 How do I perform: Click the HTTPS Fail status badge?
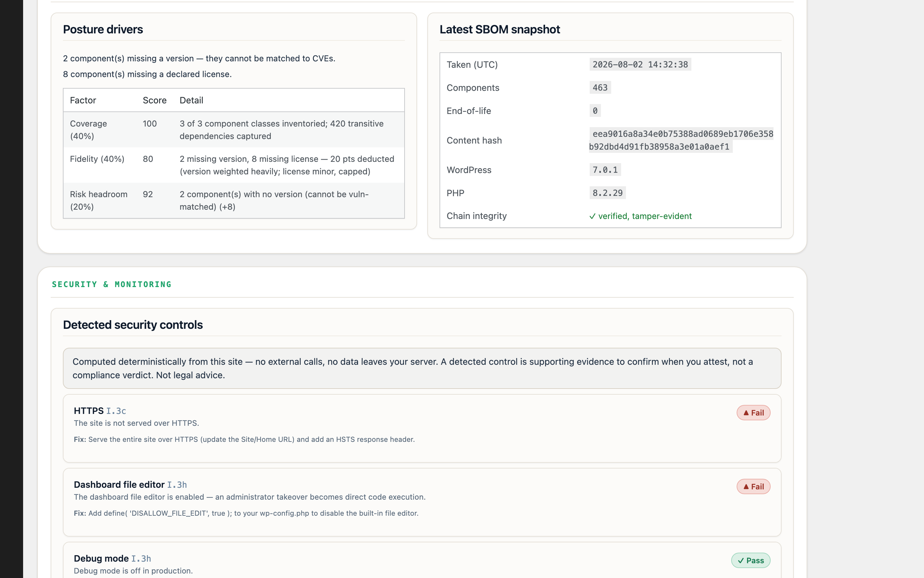[x=753, y=413]
